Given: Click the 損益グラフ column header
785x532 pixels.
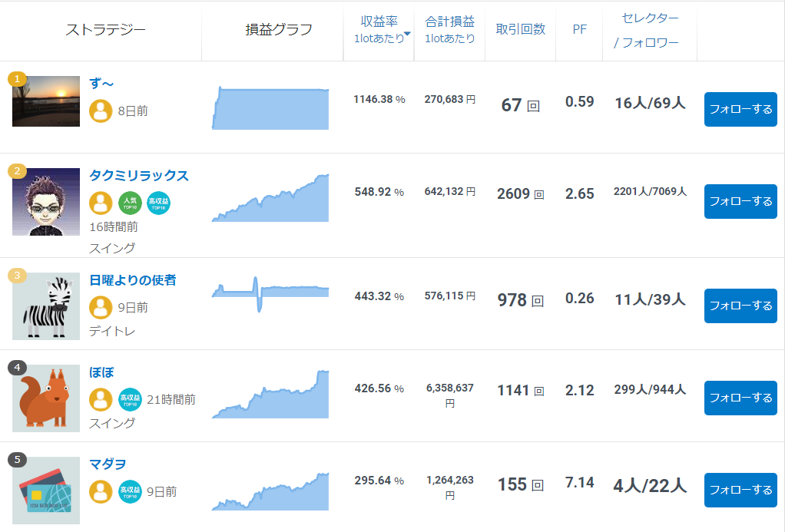Looking at the screenshot, I should (279, 29).
